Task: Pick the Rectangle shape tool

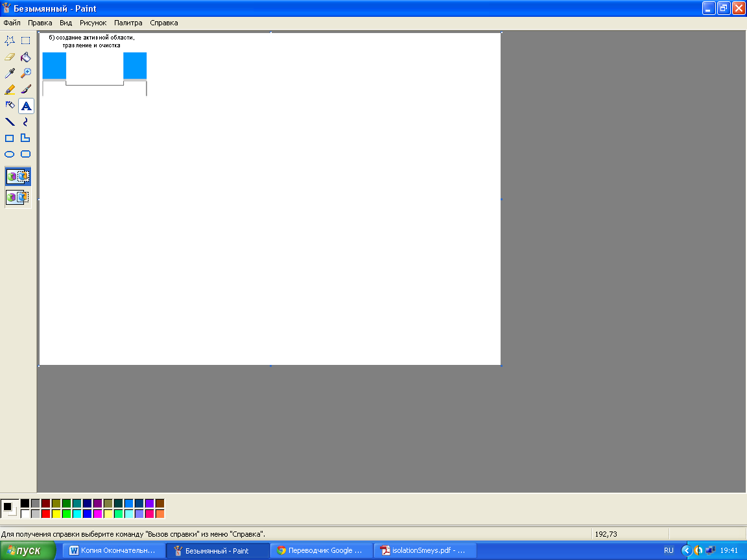Action: (x=10, y=138)
